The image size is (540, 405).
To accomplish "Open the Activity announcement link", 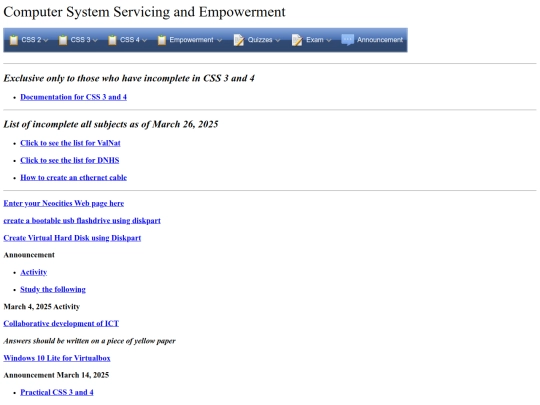I will [33, 272].
